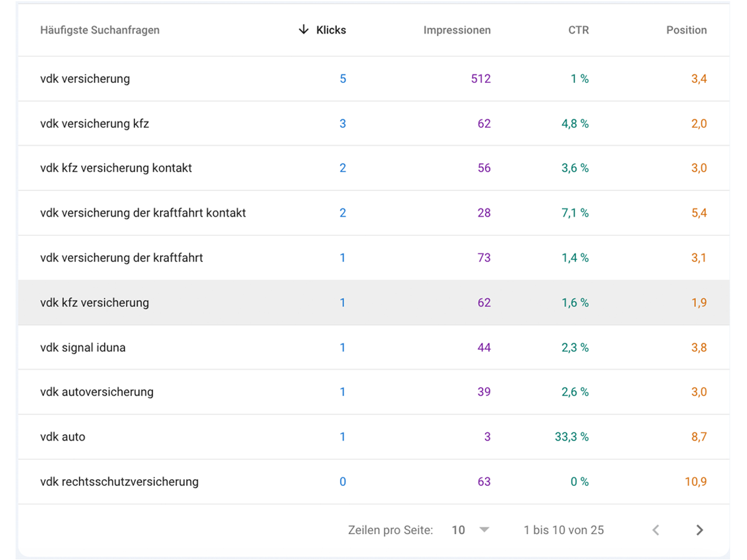Select the row 'vdk versicherung kfz'

[95, 123]
